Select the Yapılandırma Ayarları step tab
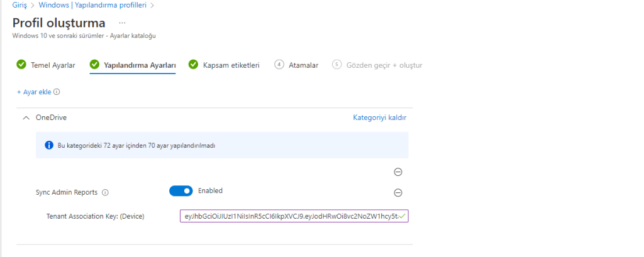Viewport: 644px width, 257px height. [x=139, y=65]
